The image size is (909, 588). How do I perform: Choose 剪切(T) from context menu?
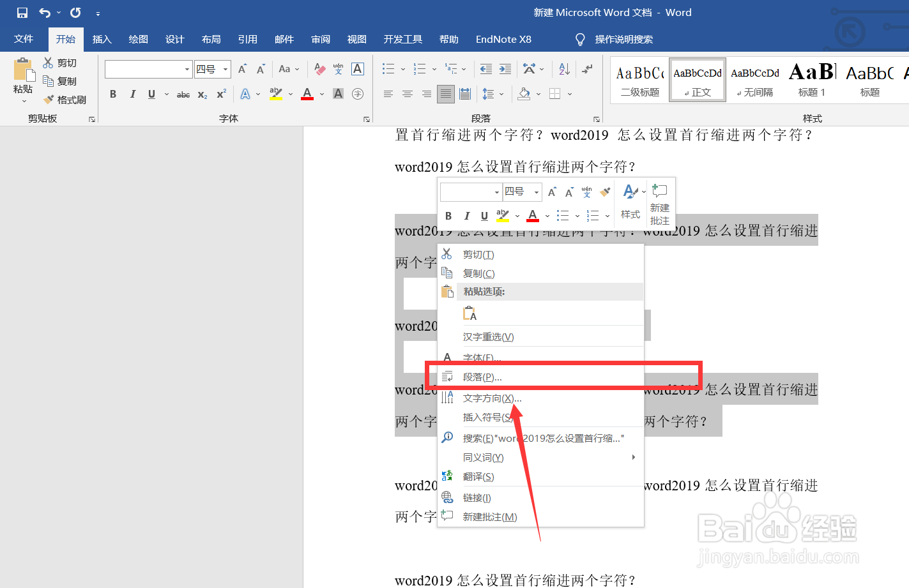click(540, 255)
